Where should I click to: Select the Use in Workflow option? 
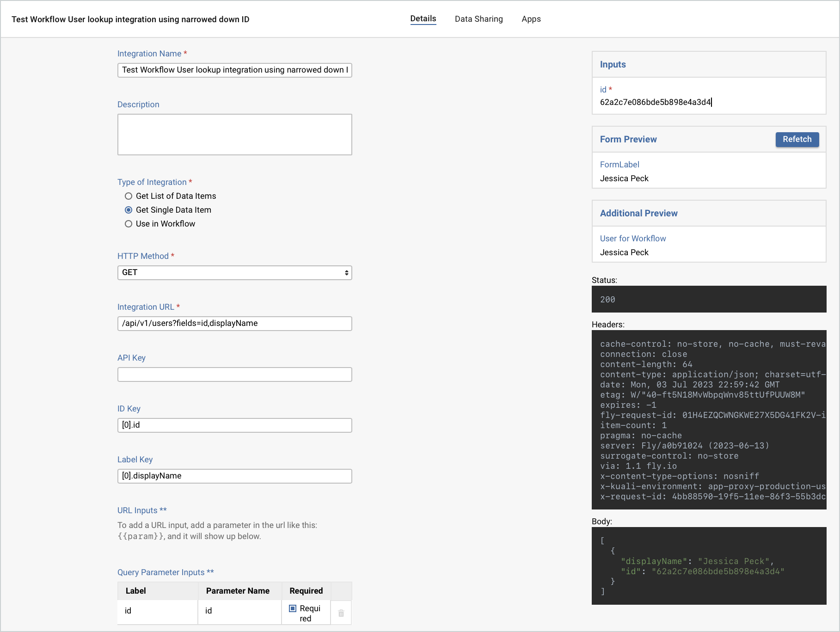point(129,224)
